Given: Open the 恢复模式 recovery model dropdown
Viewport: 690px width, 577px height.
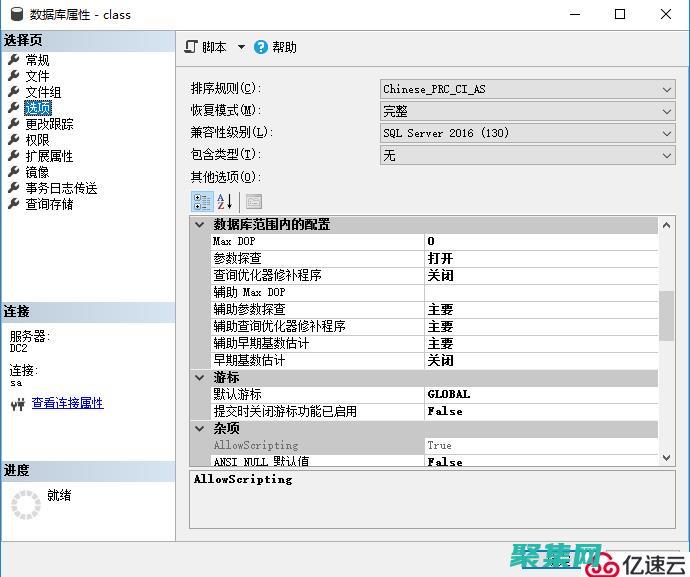Looking at the screenshot, I should (667, 111).
